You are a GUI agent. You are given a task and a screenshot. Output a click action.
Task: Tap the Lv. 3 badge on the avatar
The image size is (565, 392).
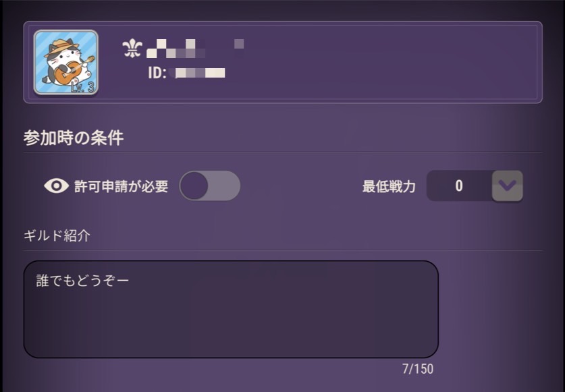coord(82,87)
